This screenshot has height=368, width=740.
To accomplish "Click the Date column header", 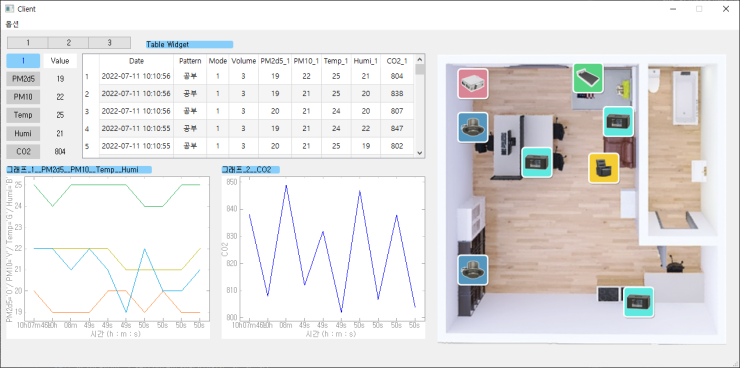I will click(136, 61).
